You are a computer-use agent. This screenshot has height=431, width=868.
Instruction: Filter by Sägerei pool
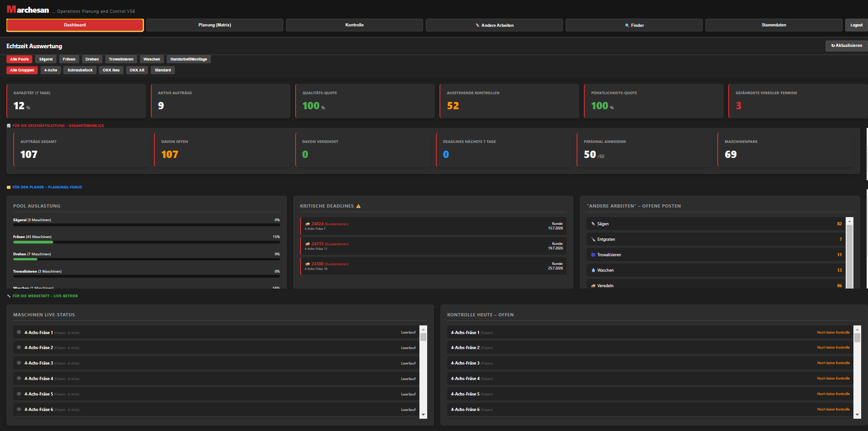46,59
